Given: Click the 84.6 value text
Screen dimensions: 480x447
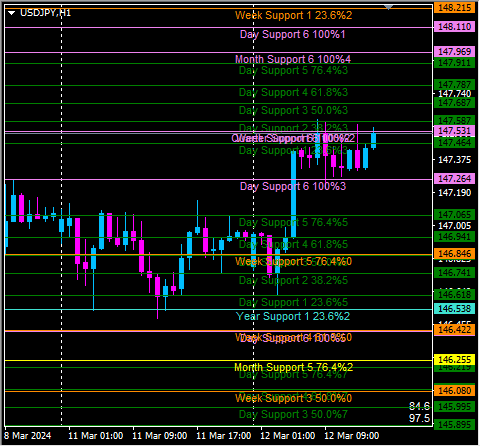Looking at the screenshot, I should pos(419,406).
